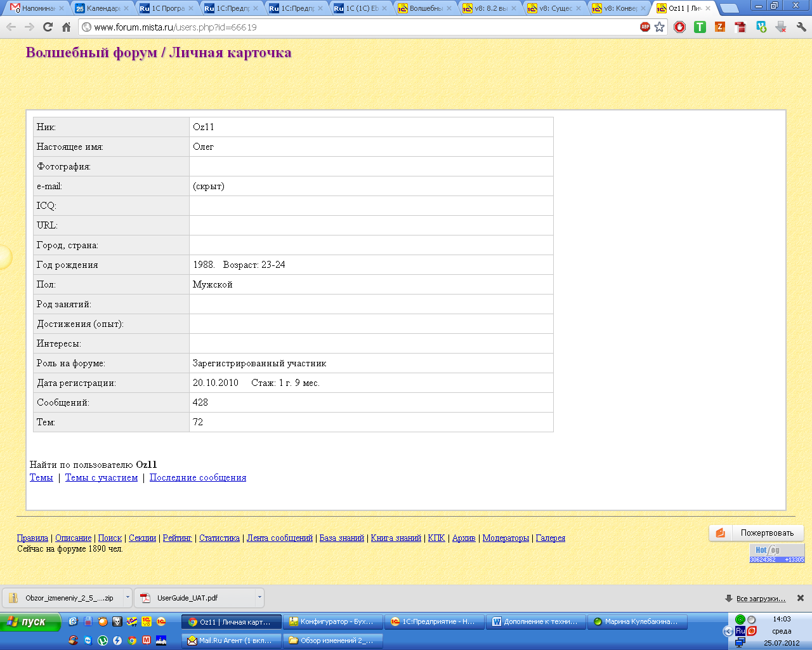Open the Последние сообщения link
The width and height of the screenshot is (812, 650).
[x=198, y=477]
